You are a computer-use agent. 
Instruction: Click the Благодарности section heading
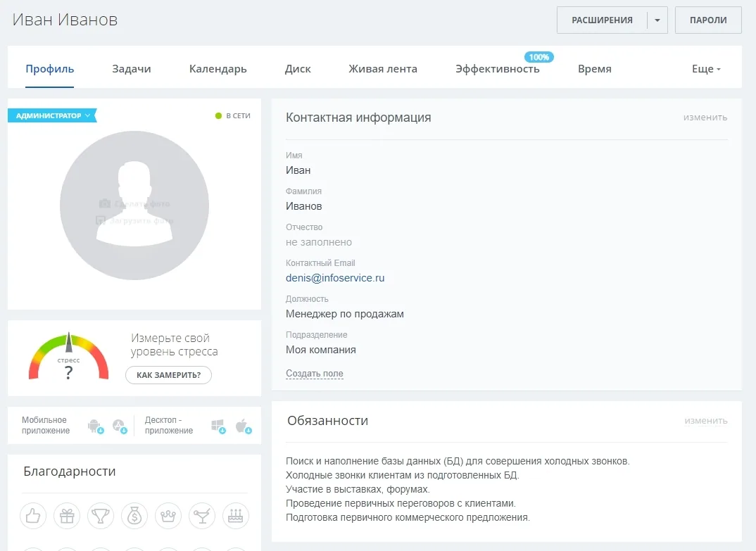70,471
